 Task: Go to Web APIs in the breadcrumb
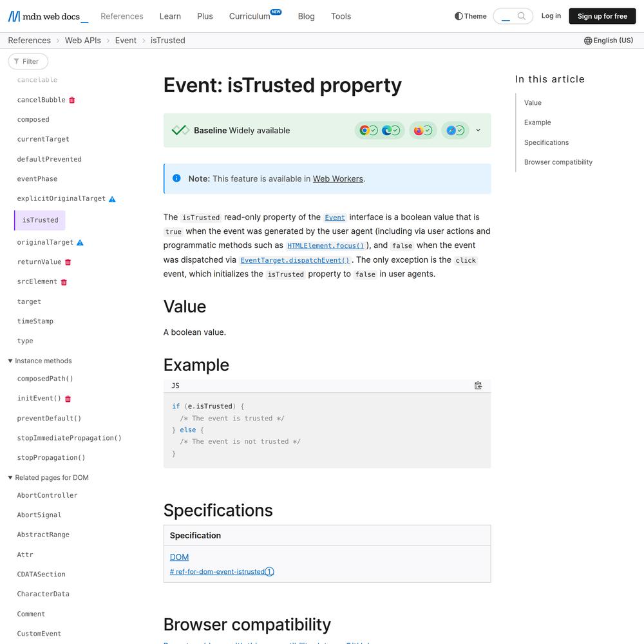coord(83,41)
